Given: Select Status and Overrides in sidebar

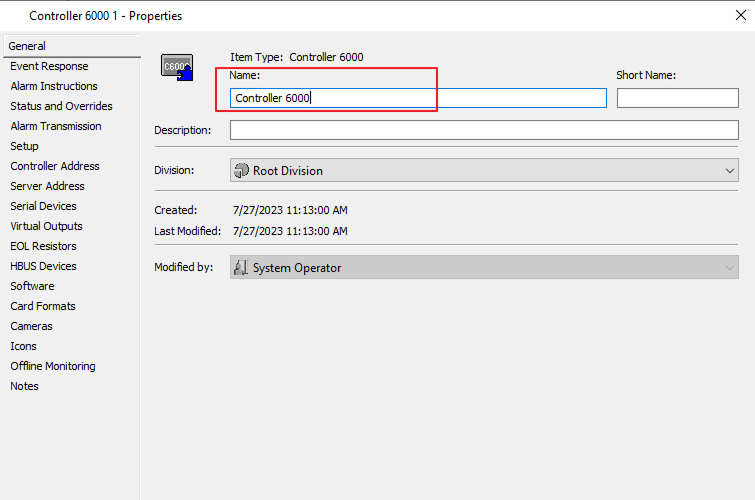Looking at the screenshot, I should (61, 106).
